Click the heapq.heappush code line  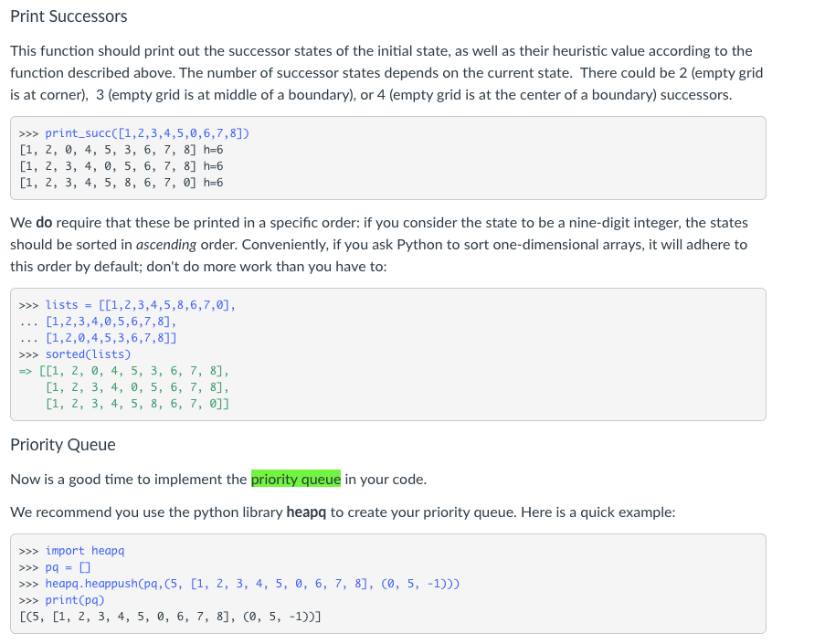click(x=239, y=584)
